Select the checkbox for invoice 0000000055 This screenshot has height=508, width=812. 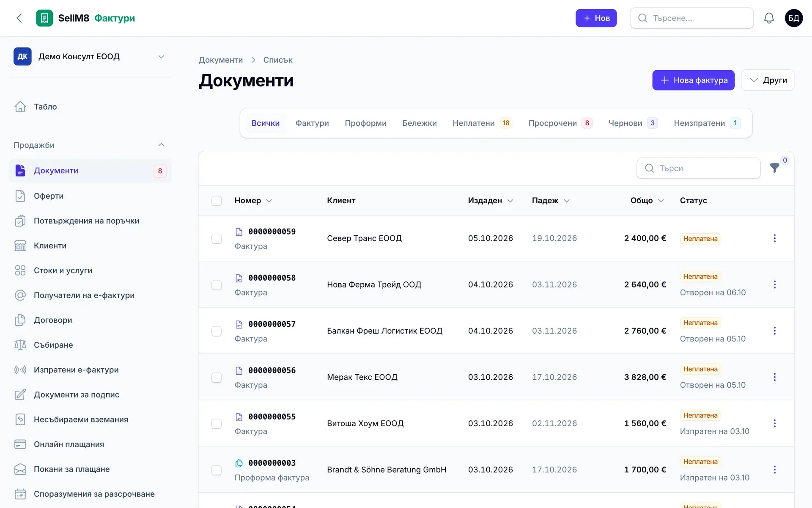(x=217, y=424)
